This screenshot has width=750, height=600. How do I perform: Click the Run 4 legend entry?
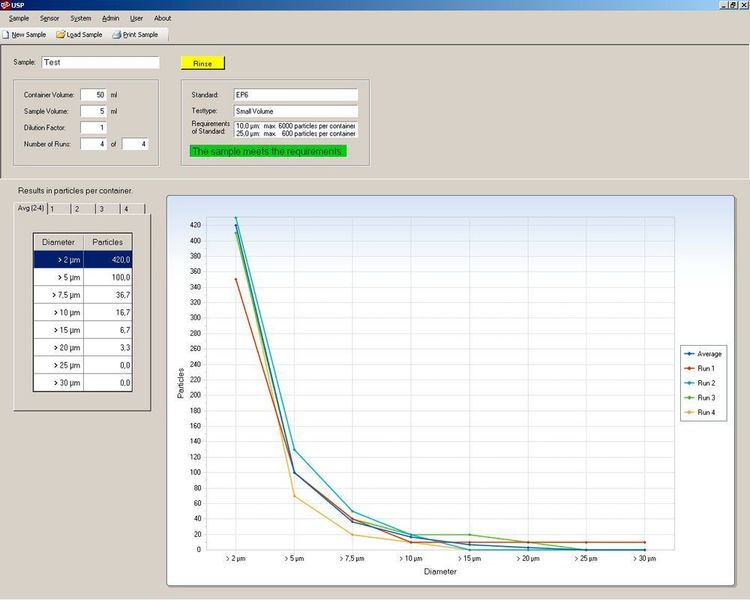point(700,412)
